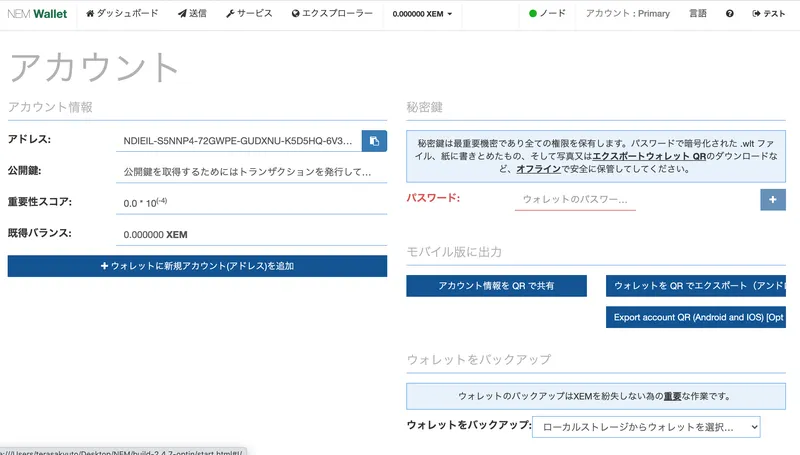Open the 言語 language menu
Viewport: 800px width, 455px height.
coord(697,13)
